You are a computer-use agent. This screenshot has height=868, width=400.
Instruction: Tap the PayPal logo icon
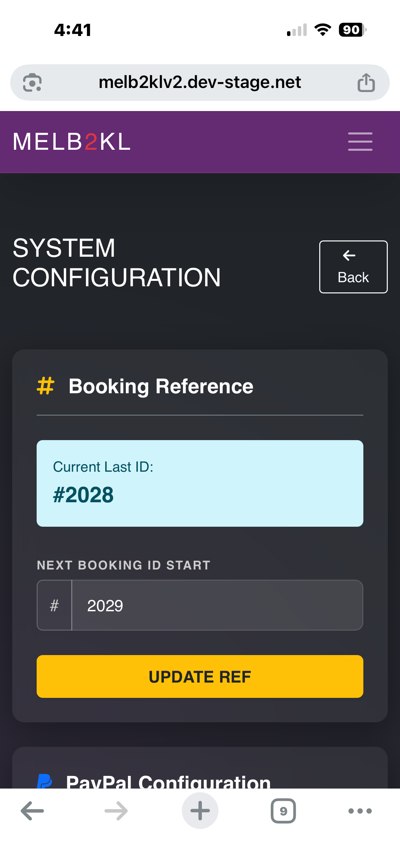click(x=44, y=780)
